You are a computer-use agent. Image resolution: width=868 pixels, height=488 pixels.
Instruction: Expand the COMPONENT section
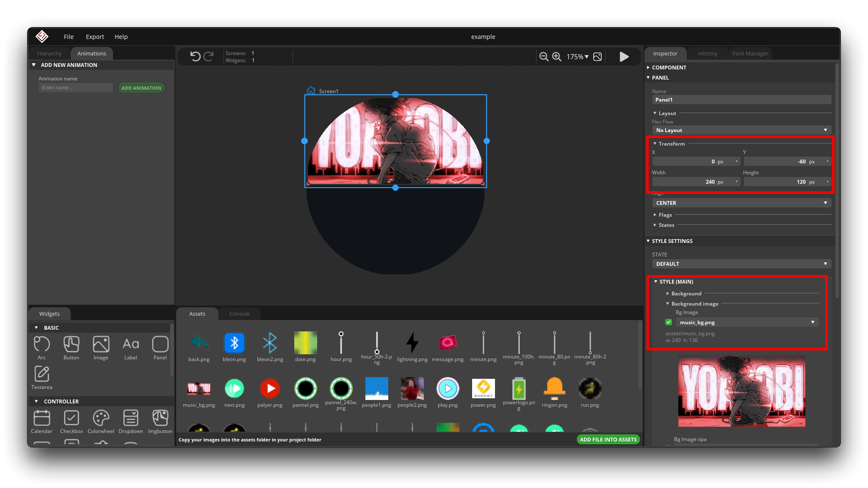[x=669, y=67]
